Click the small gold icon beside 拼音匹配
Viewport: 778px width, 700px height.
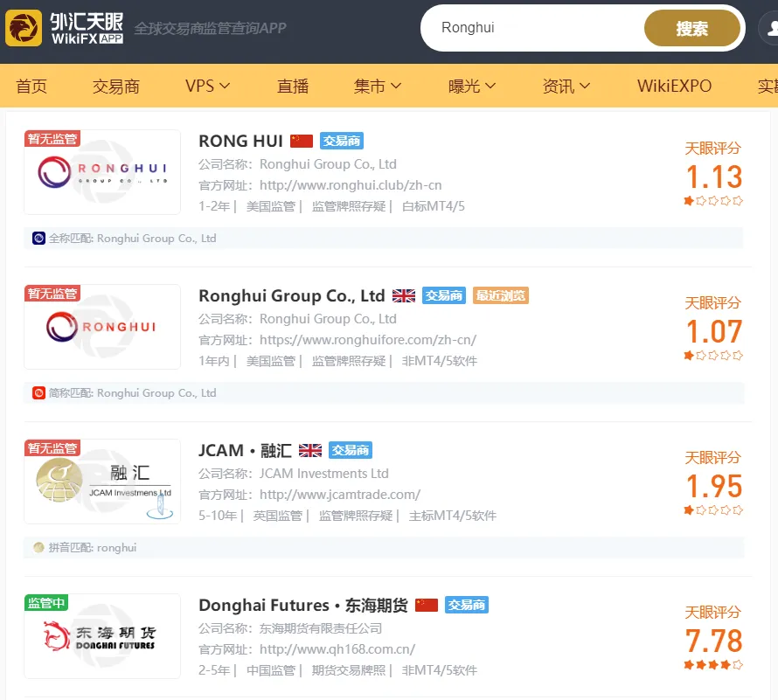pos(38,548)
